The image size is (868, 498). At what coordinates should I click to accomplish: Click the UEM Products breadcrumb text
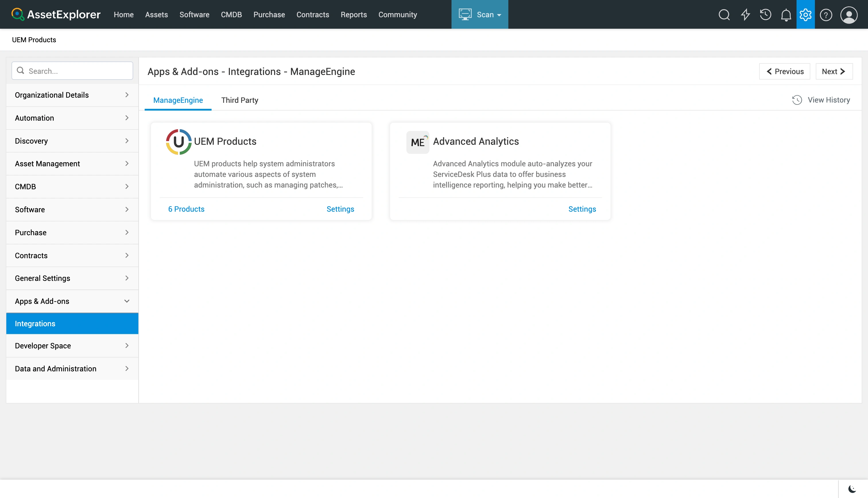(34, 40)
